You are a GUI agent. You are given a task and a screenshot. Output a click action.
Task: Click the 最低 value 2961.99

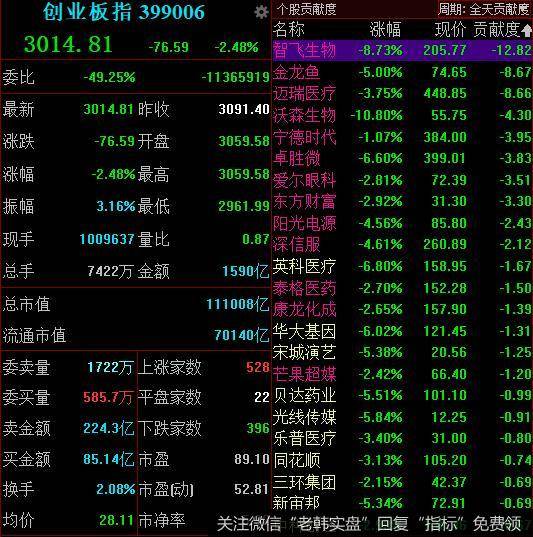click(x=244, y=206)
